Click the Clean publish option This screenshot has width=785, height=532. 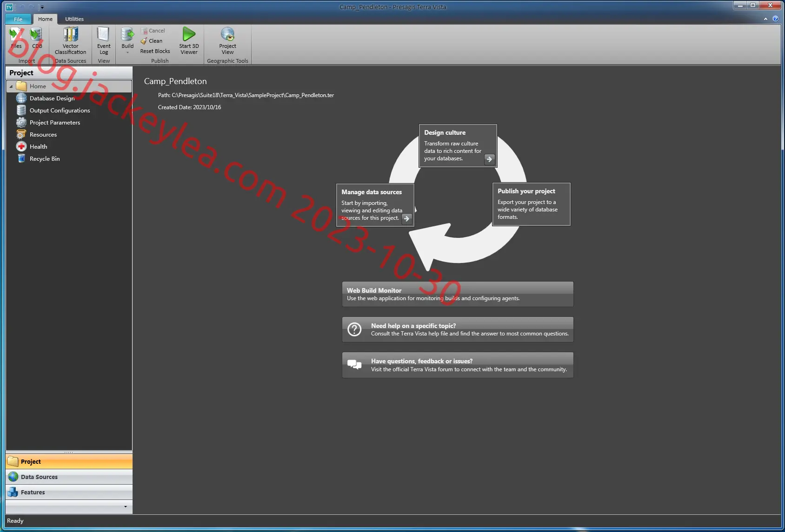(x=152, y=41)
